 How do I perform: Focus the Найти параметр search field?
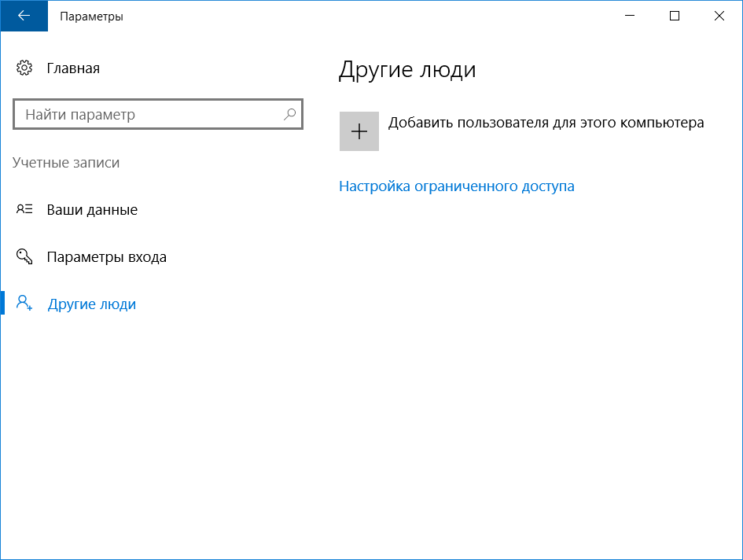point(158,114)
